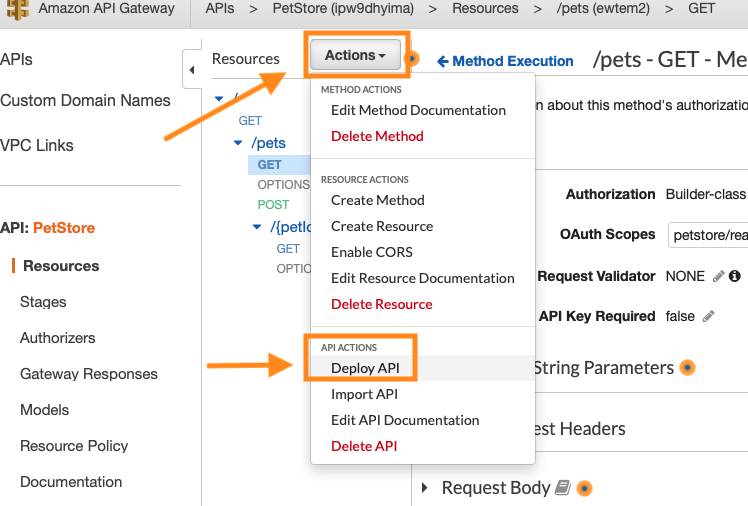Click the false API Key Required value
The height and width of the screenshot is (506, 748).
[x=680, y=316]
